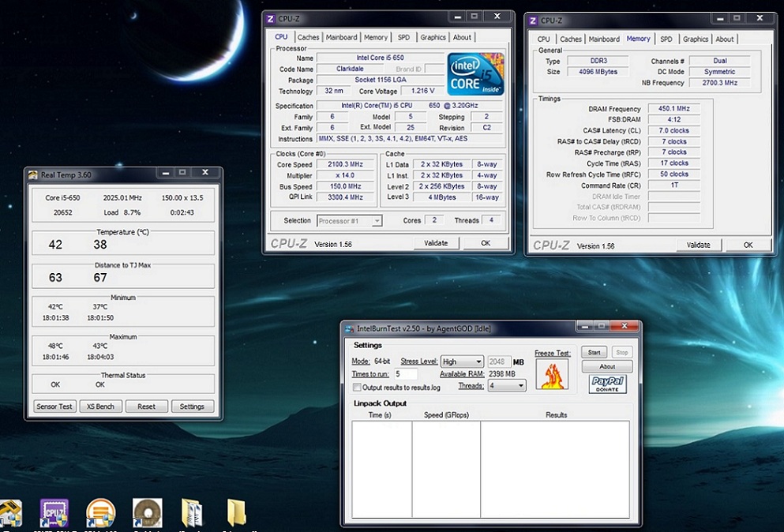
Task: Expand the Stress Level dropdown
Action: coord(462,361)
